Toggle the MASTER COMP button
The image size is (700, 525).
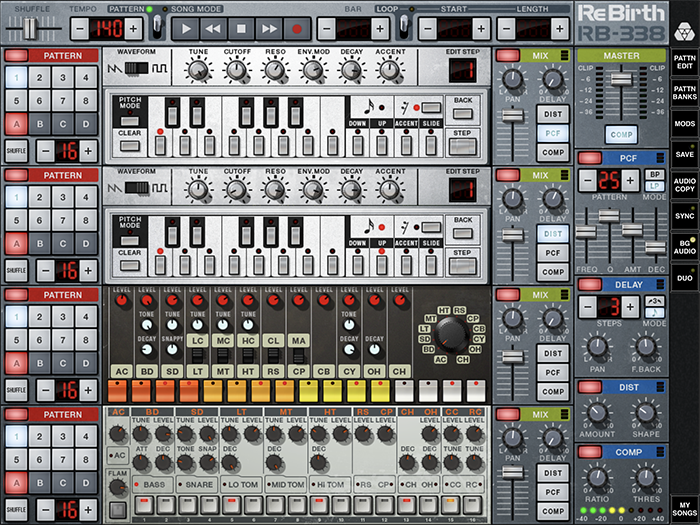[621, 134]
